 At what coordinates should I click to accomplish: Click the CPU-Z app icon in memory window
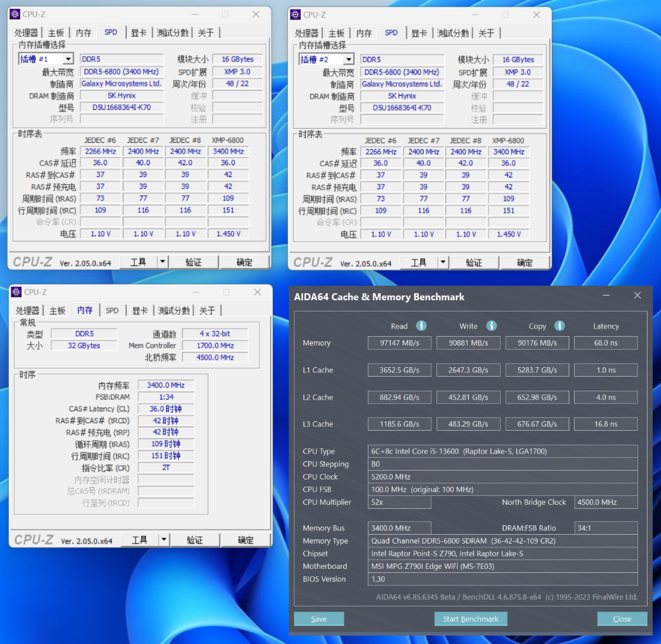(16, 292)
